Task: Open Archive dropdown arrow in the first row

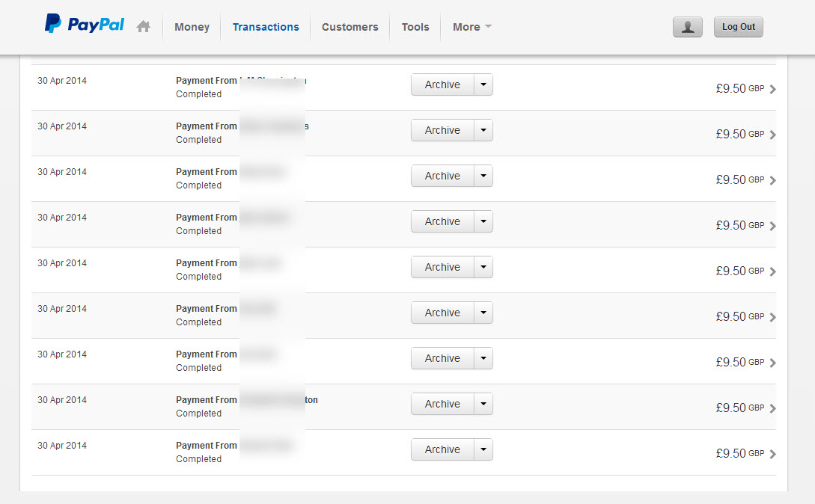Action: coord(483,85)
